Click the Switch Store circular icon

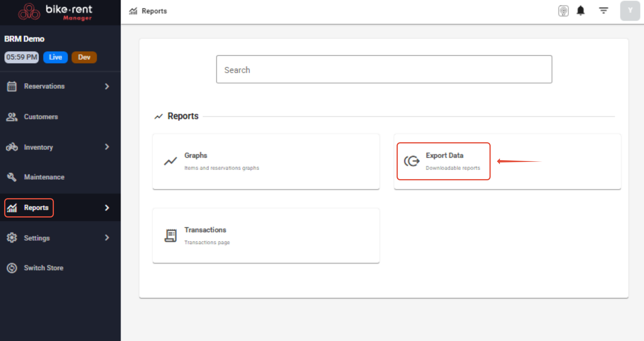pyautogui.click(x=12, y=268)
